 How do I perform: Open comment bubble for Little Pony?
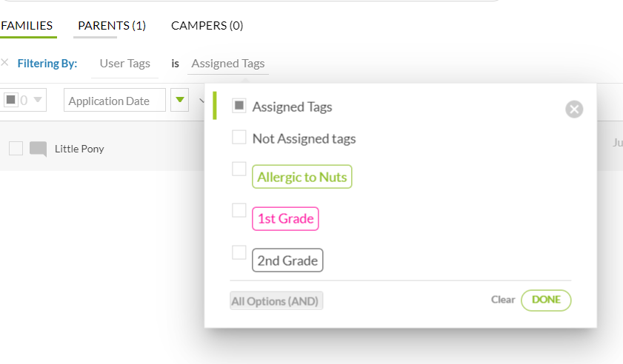point(38,149)
